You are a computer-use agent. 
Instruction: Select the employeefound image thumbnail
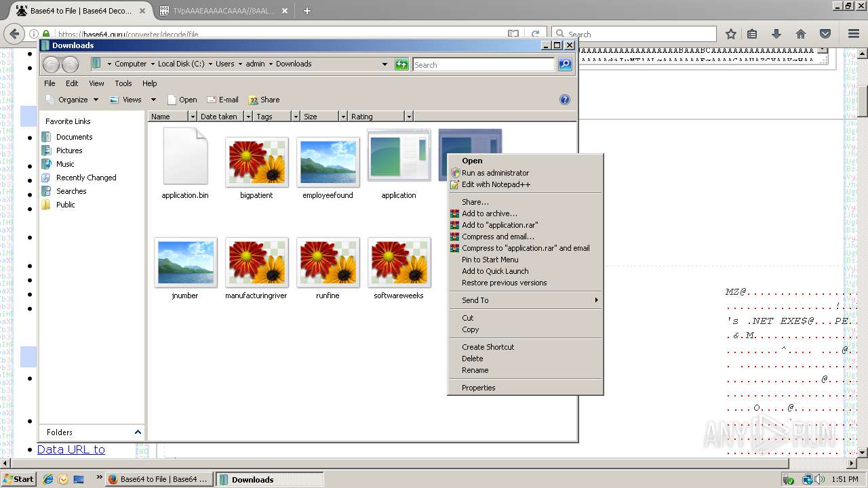tap(328, 162)
